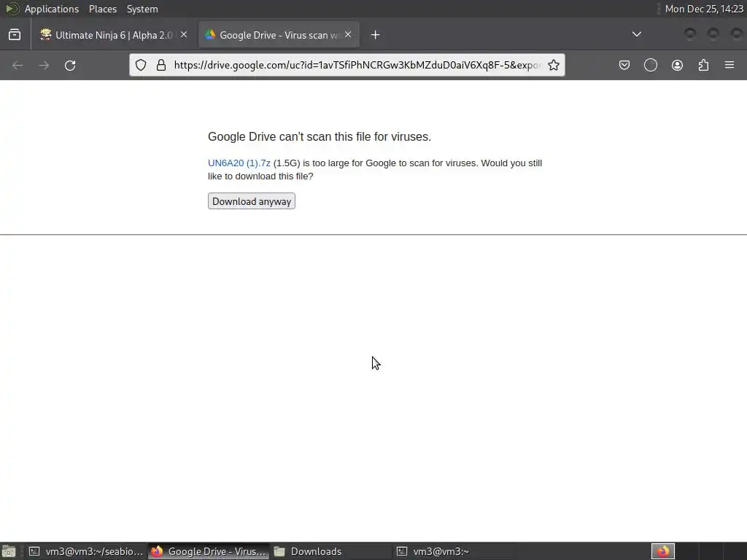
Task: Switch to the vm3@vm3:~/seabio terminal window
Action: (86, 551)
